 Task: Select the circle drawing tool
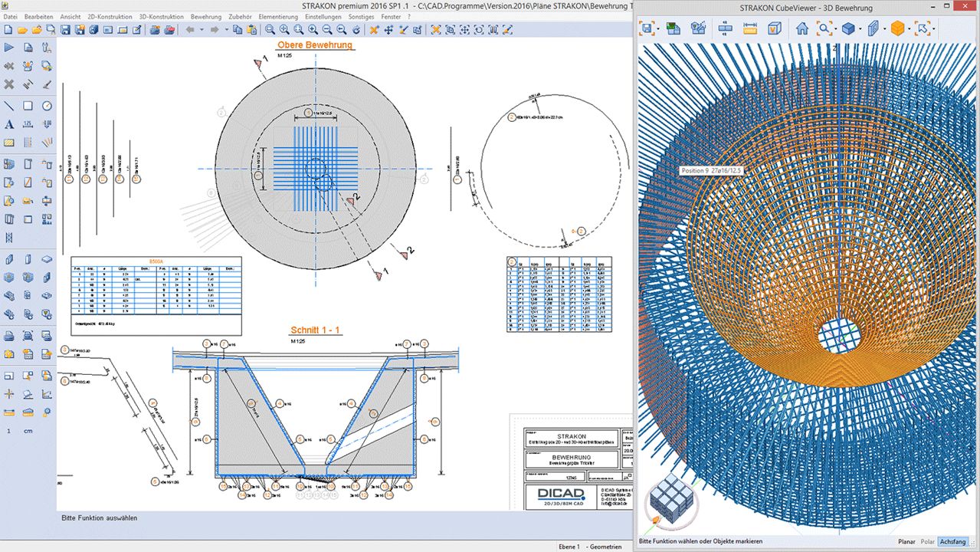tap(47, 106)
